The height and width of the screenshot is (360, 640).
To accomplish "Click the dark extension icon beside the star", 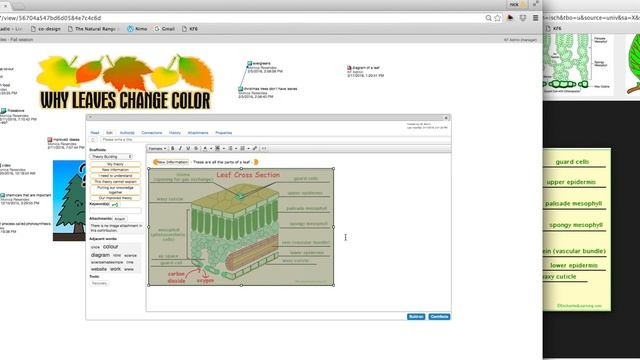I will click(510, 18).
